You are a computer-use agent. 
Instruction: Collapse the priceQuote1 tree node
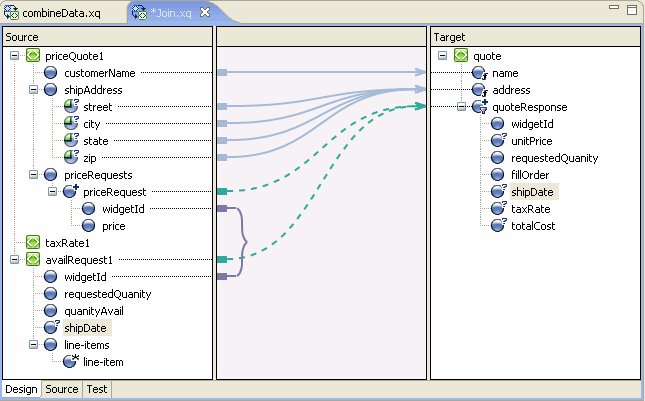pyautogui.click(x=14, y=57)
